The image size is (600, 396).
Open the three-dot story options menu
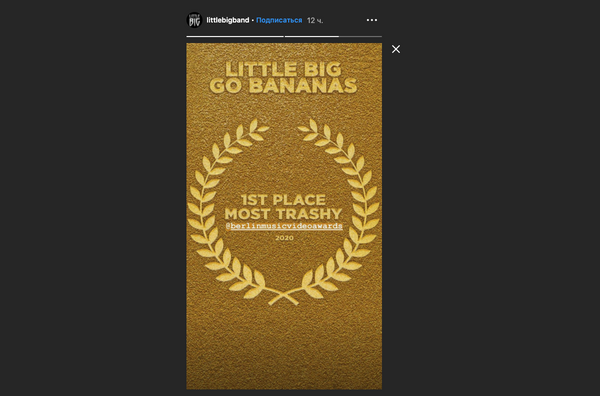click(x=372, y=20)
